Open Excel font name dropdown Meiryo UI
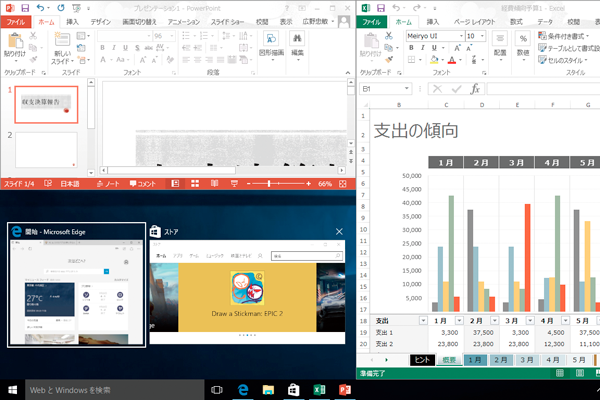The image size is (600, 400). pyautogui.click(x=461, y=36)
